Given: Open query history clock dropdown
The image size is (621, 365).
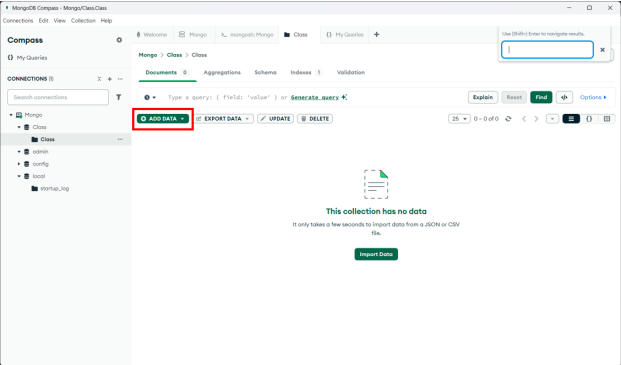Looking at the screenshot, I should 150,97.
